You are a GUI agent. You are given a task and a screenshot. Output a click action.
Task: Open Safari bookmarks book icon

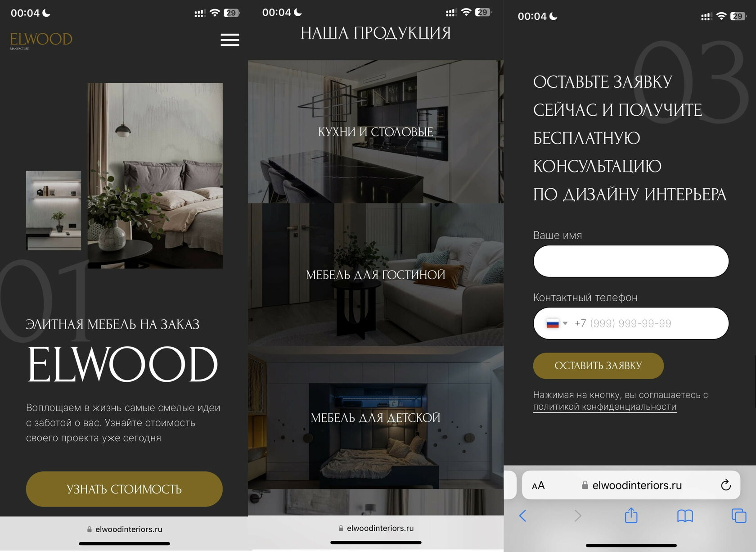(685, 516)
